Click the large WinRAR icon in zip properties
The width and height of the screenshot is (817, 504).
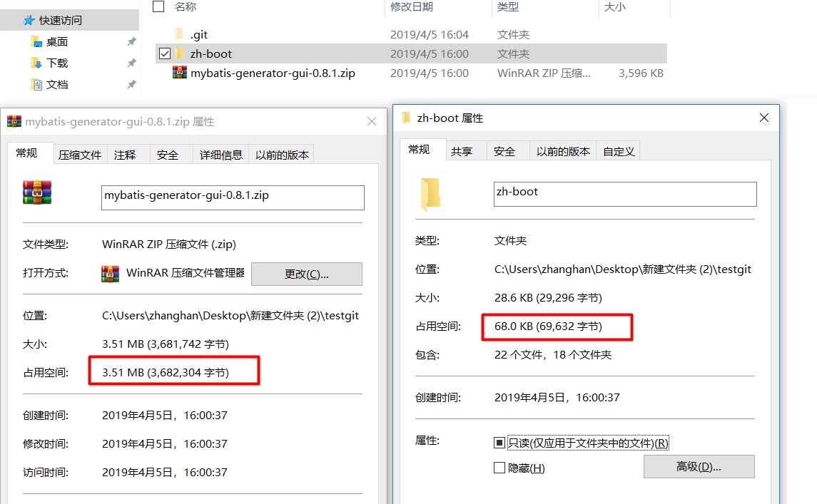tap(37, 192)
